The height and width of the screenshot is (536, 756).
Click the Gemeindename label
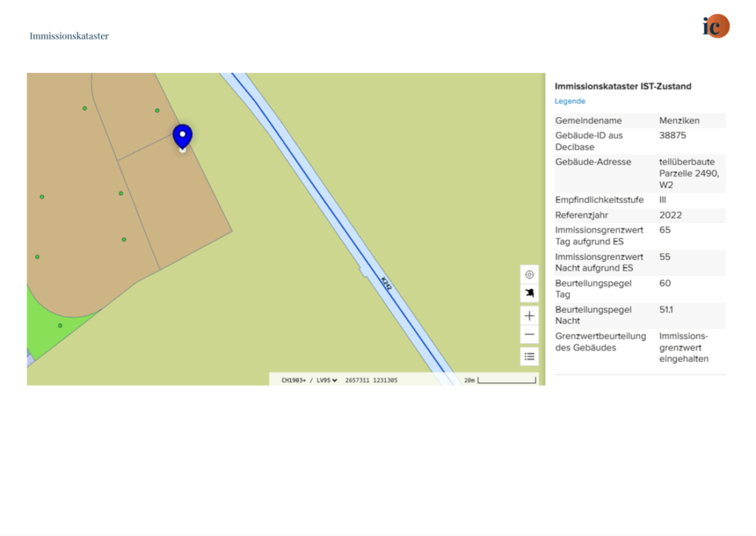pyautogui.click(x=588, y=120)
